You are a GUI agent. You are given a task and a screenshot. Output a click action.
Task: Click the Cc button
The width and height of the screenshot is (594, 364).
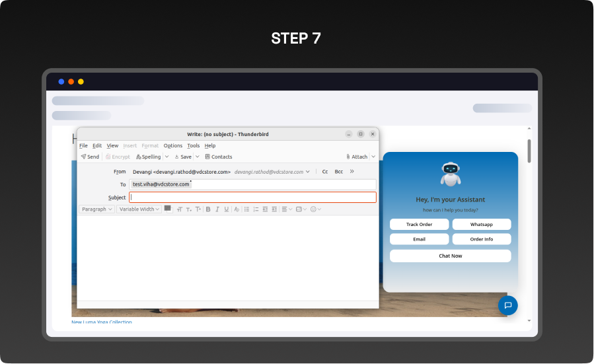pyautogui.click(x=325, y=172)
